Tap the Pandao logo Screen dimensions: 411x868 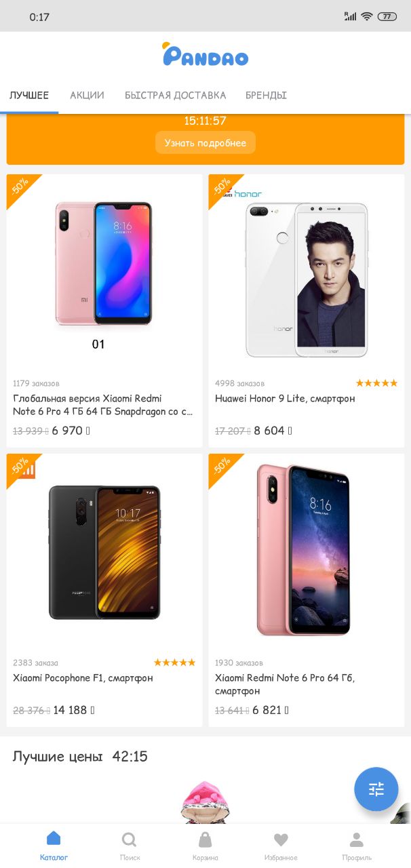tap(206, 54)
